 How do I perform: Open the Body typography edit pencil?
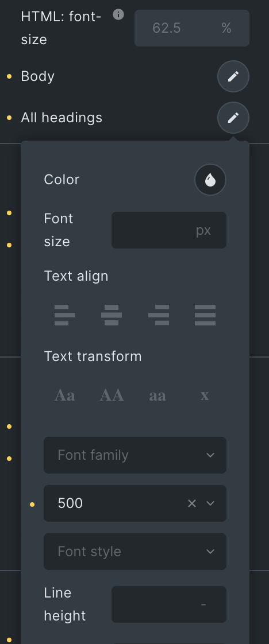click(233, 76)
